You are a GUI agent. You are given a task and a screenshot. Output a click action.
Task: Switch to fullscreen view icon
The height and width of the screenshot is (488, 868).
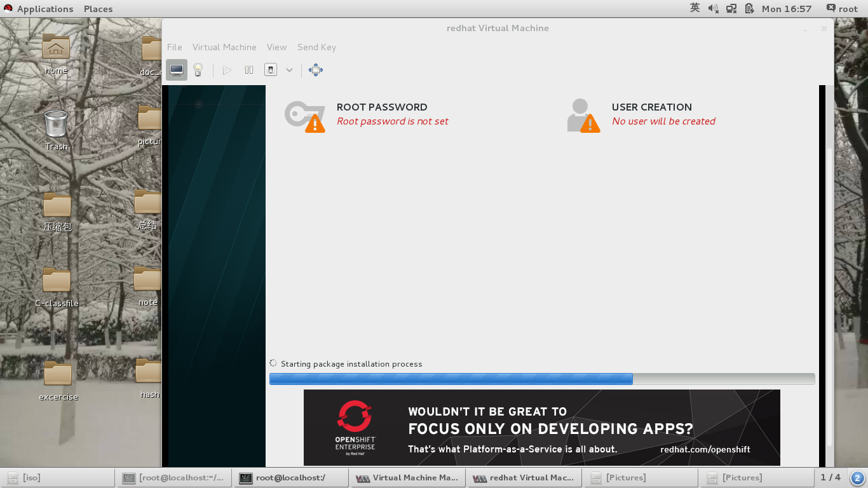coord(316,70)
